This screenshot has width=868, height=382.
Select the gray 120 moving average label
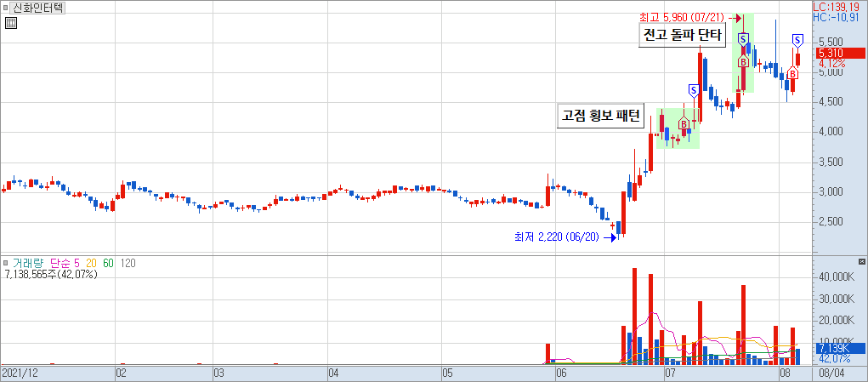128,263
